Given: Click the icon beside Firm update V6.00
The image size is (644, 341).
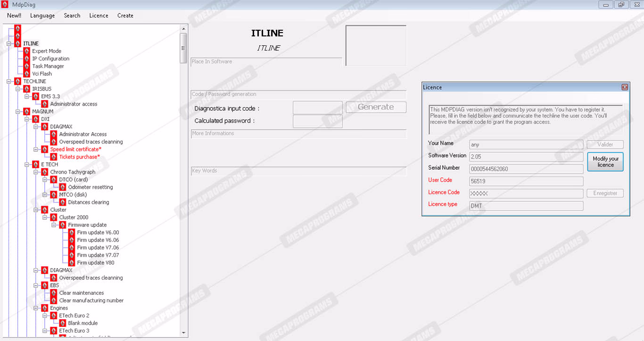Looking at the screenshot, I should click(x=71, y=233).
